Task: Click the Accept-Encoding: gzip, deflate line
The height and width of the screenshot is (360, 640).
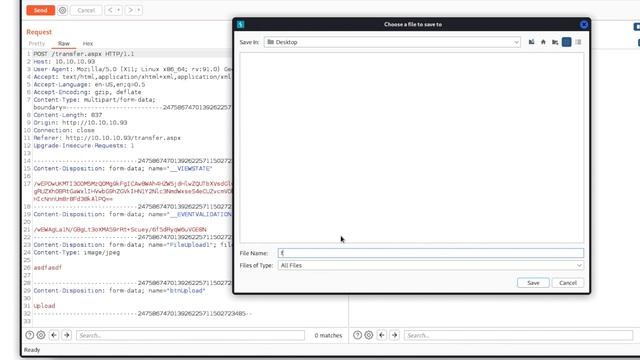Action: (87, 92)
